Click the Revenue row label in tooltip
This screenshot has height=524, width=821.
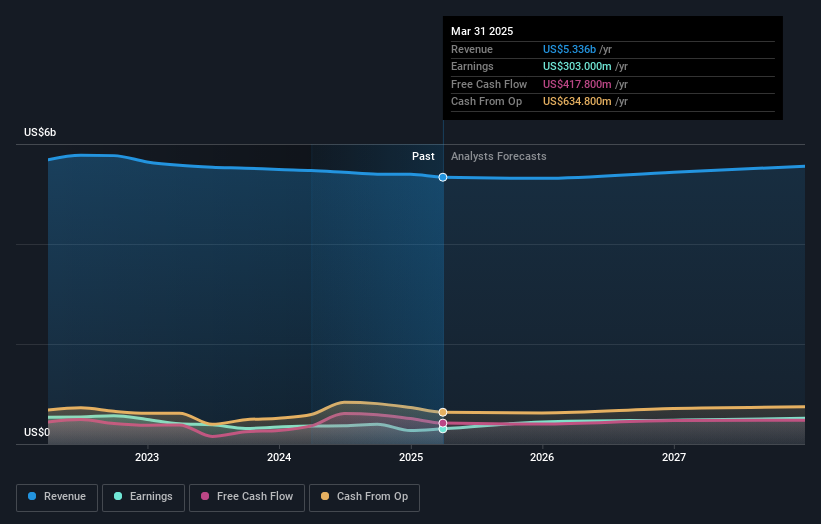pyautogui.click(x=472, y=49)
